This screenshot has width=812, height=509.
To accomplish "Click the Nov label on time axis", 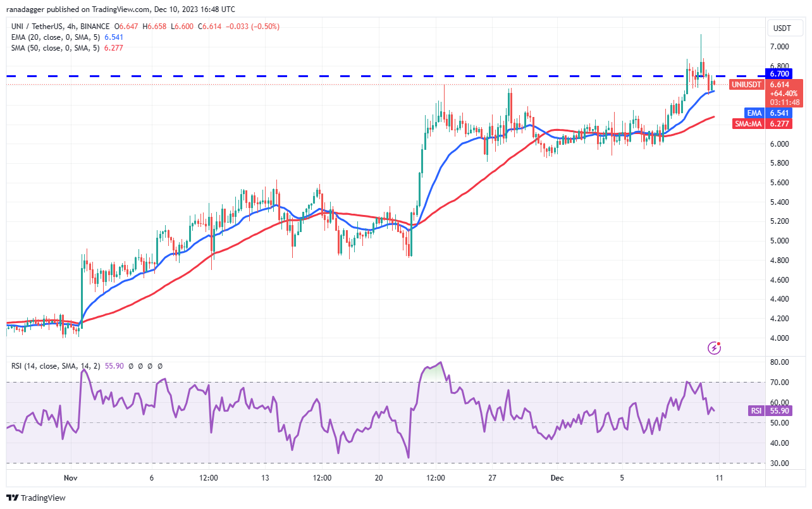I will (71, 478).
